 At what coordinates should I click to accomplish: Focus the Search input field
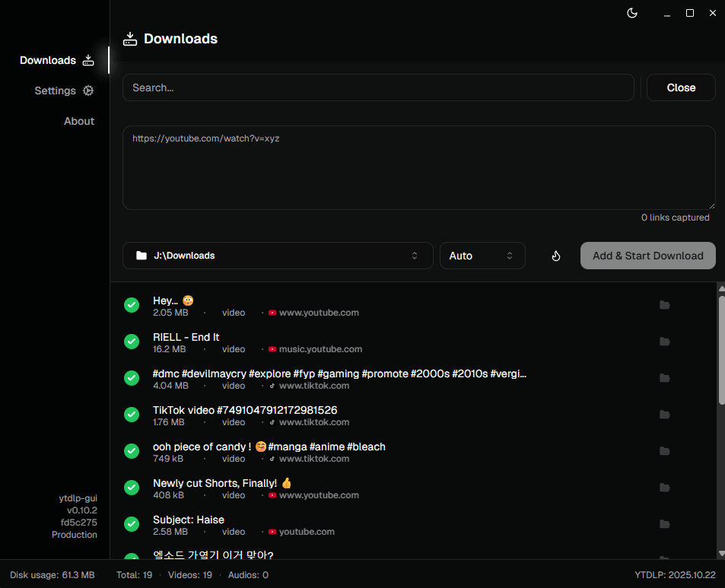(x=378, y=87)
